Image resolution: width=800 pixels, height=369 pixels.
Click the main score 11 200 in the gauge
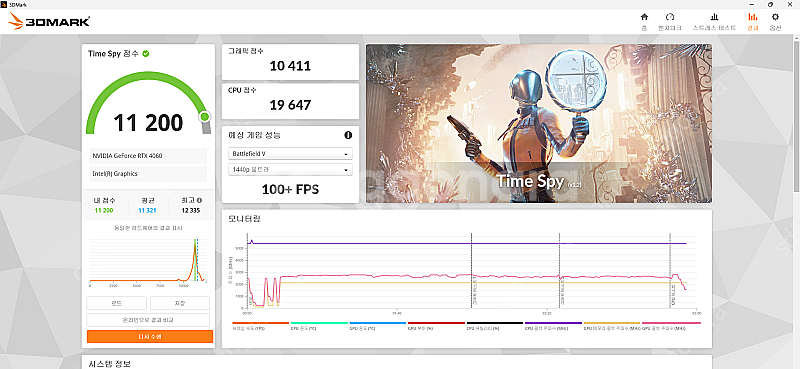click(x=148, y=123)
